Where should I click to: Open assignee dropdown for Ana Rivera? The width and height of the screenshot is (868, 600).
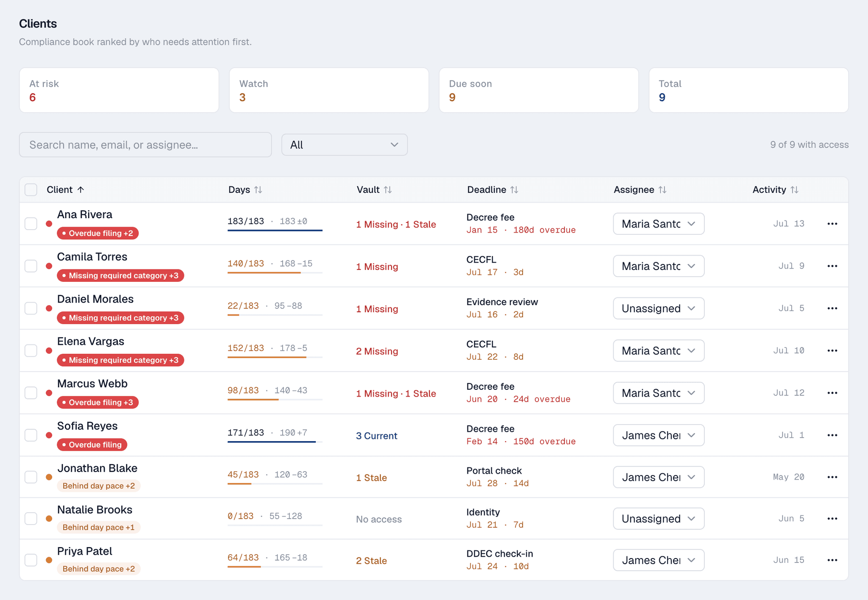[659, 224]
